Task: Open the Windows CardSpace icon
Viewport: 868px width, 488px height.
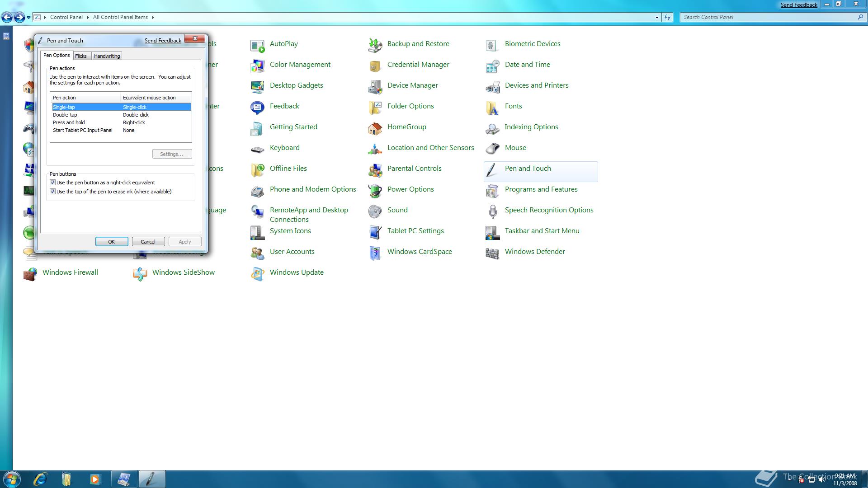Action: coord(375,253)
